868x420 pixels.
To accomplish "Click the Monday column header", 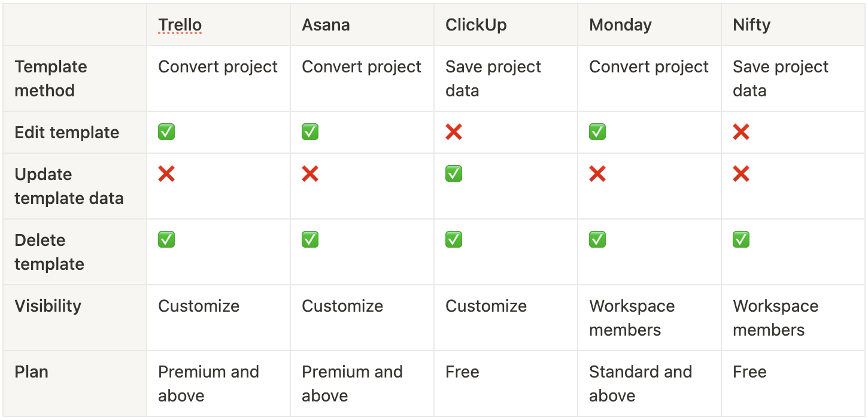I will [650, 25].
